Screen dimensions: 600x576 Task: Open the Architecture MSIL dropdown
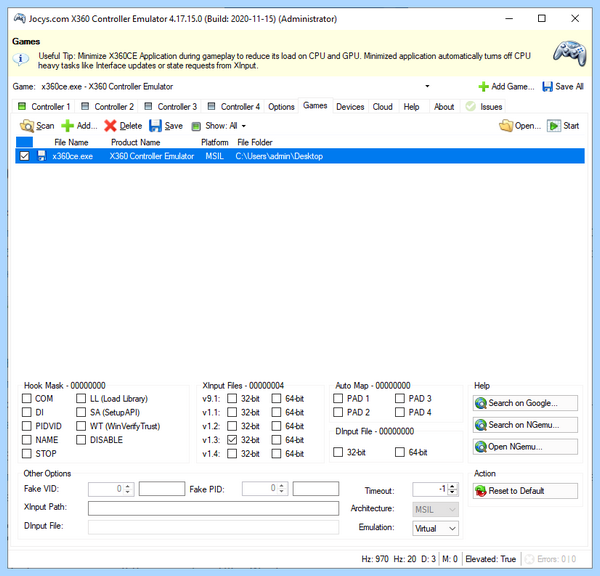pyautogui.click(x=452, y=509)
